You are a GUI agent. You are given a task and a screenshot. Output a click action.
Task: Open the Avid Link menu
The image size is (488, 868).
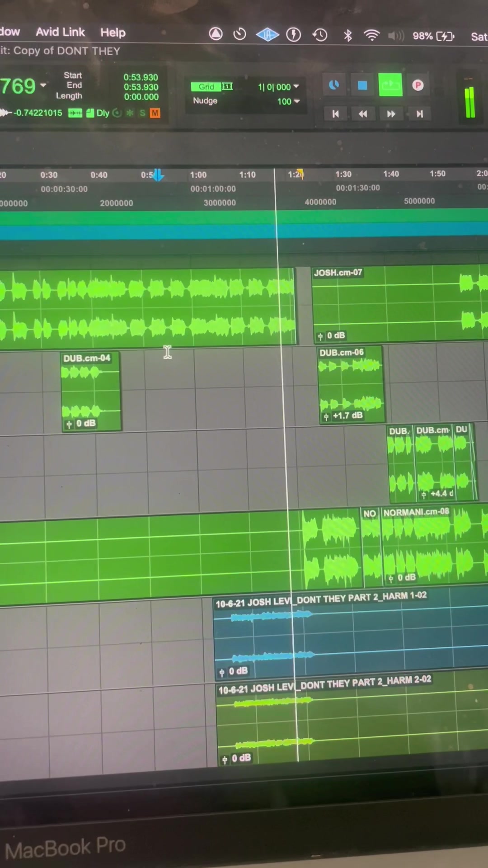(x=60, y=32)
